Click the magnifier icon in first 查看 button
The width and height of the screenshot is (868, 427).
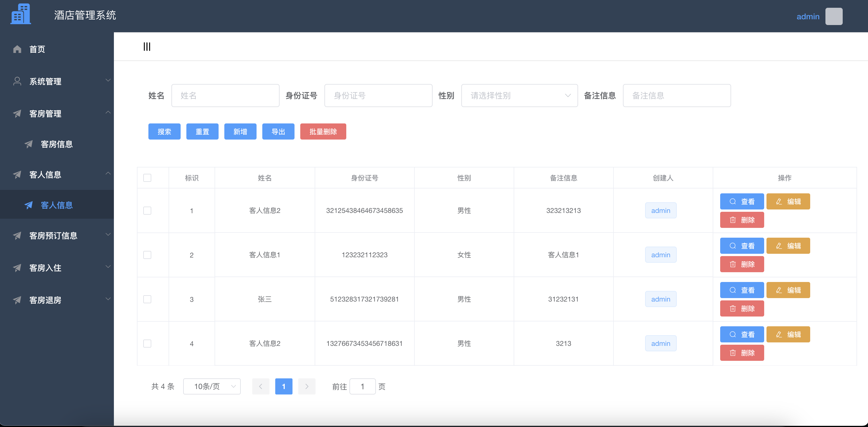[x=732, y=201]
